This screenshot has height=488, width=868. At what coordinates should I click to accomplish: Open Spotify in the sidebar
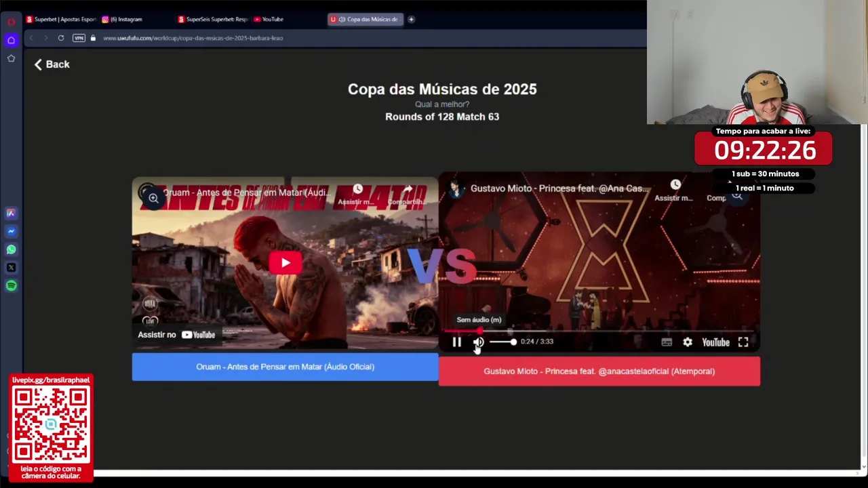tap(11, 285)
